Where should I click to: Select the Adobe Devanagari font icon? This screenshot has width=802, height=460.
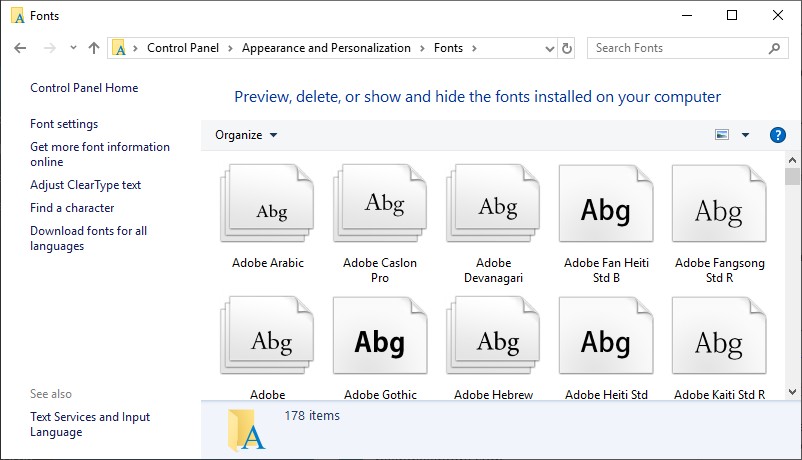click(x=493, y=203)
